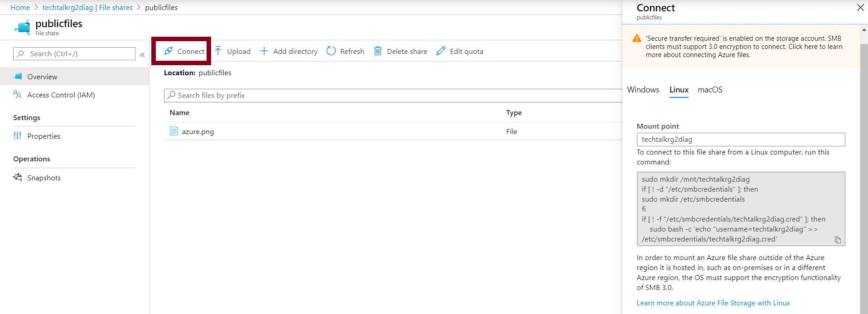This screenshot has width=868, height=314.
Task: Select the Linux tab
Action: [x=679, y=90]
